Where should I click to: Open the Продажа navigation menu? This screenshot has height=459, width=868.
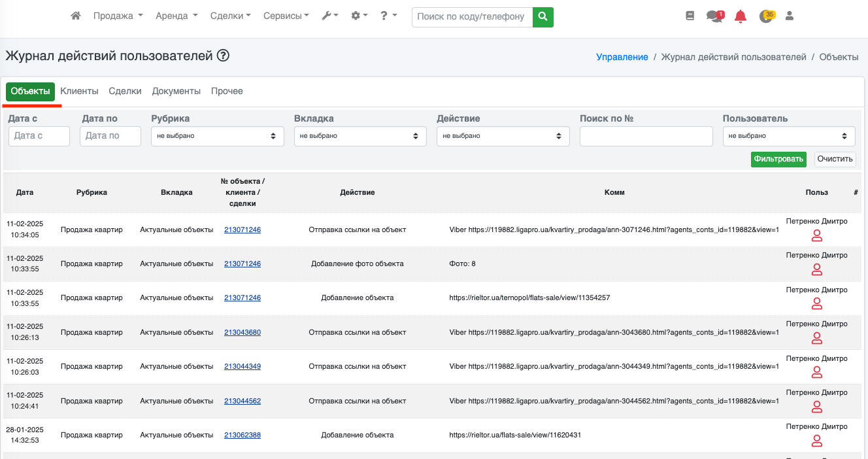(x=118, y=16)
